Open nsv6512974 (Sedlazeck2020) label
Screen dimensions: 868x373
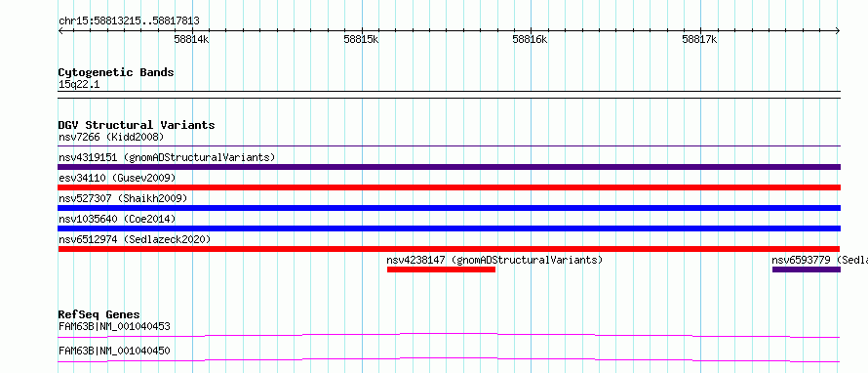tap(135, 239)
